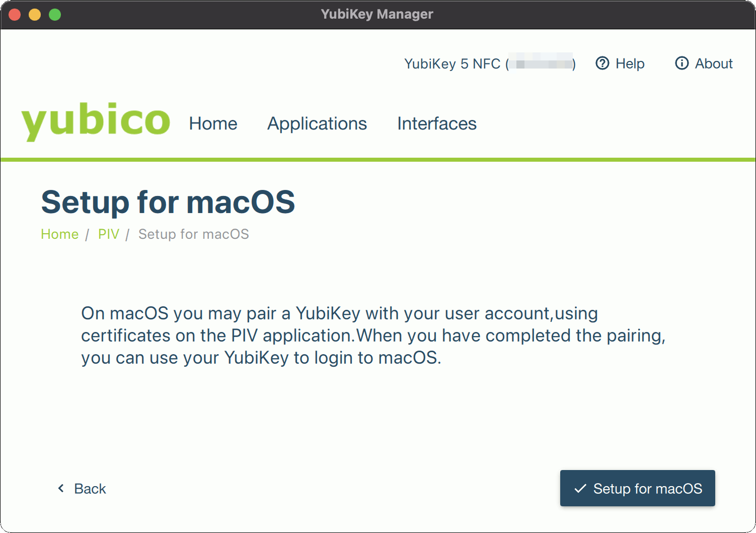The image size is (756, 533).
Task: Go Back using the Back label
Action: point(90,489)
